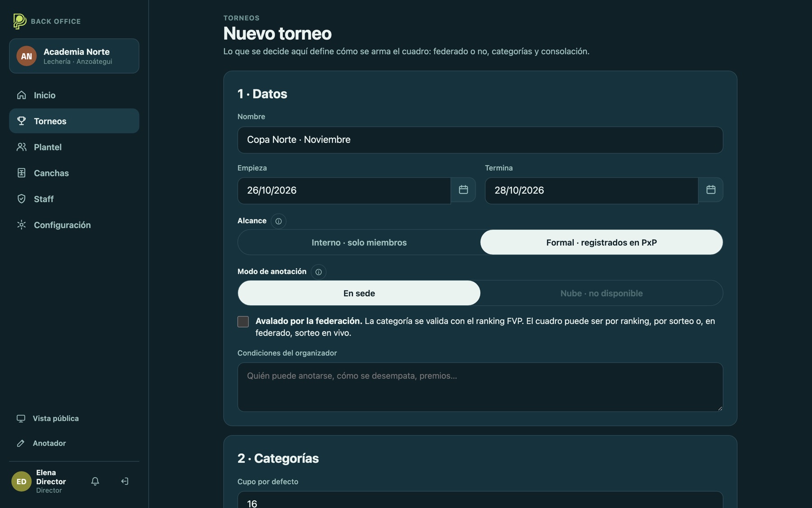Viewport: 812px width, 508px height.
Task: Navigate to Staff
Action: pyautogui.click(x=74, y=199)
